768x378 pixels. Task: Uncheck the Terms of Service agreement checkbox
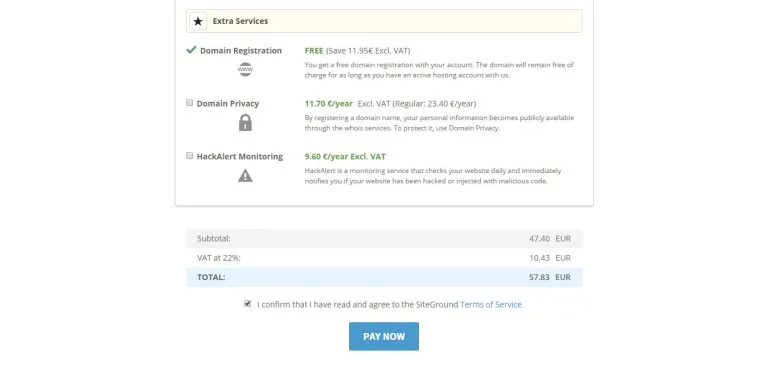(247, 304)
